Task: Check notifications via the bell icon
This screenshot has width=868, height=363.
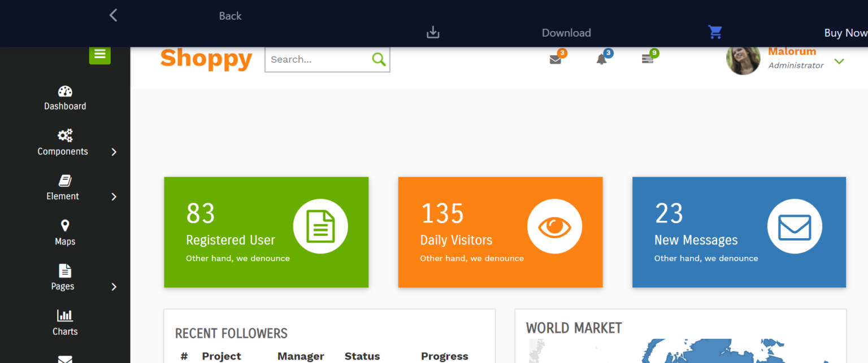Action: coord(602,59)
